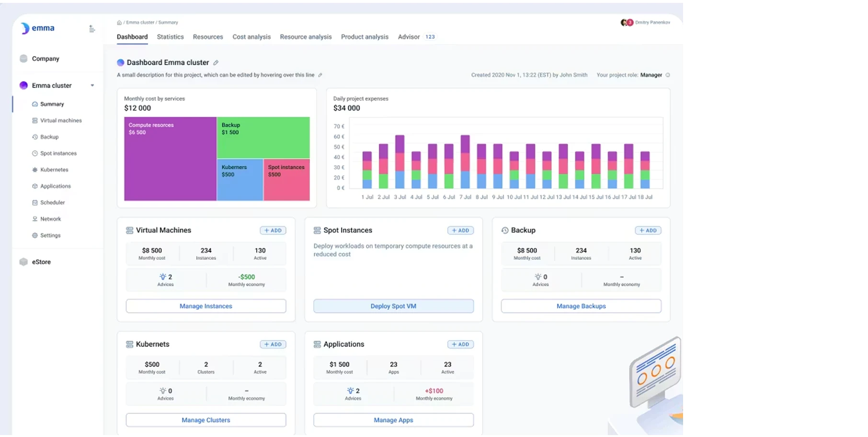The height and width of the screenshot is (437, 868).
Task: Click edit pencil beside the project description
Action: (x=320, y=75)
